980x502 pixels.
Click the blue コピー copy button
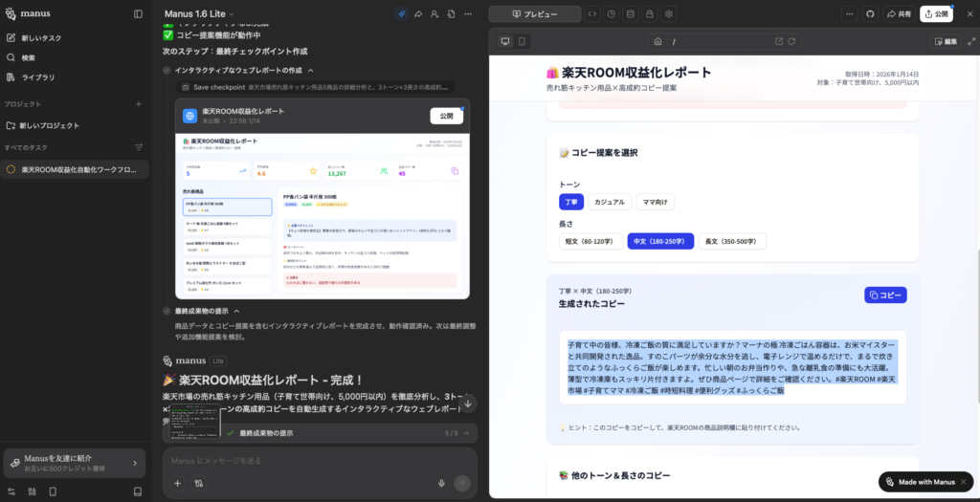(x=885, y=295)
